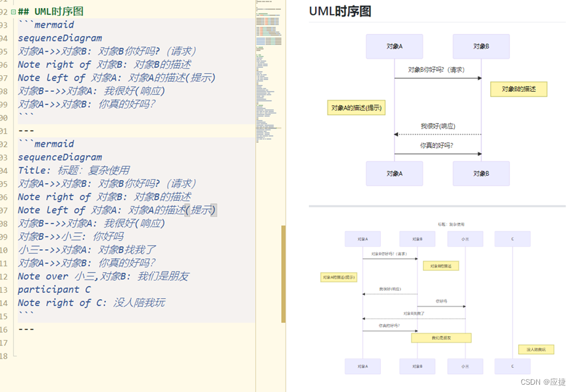Image resolution: width=576 pixels, height=392 pixels.
Task: Place cursor on the 'participant C' line
Action: pyautogui.click(x=54, y=290)
